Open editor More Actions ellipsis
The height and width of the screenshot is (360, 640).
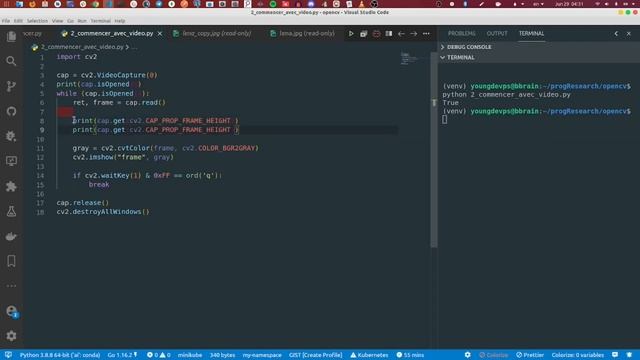click(x=426, y=33)
